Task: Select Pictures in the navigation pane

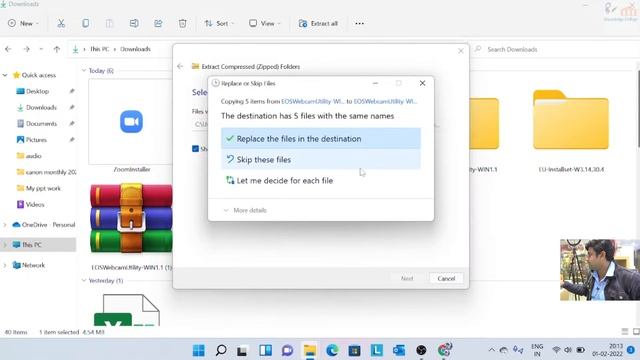Action: tap(36, 140)
